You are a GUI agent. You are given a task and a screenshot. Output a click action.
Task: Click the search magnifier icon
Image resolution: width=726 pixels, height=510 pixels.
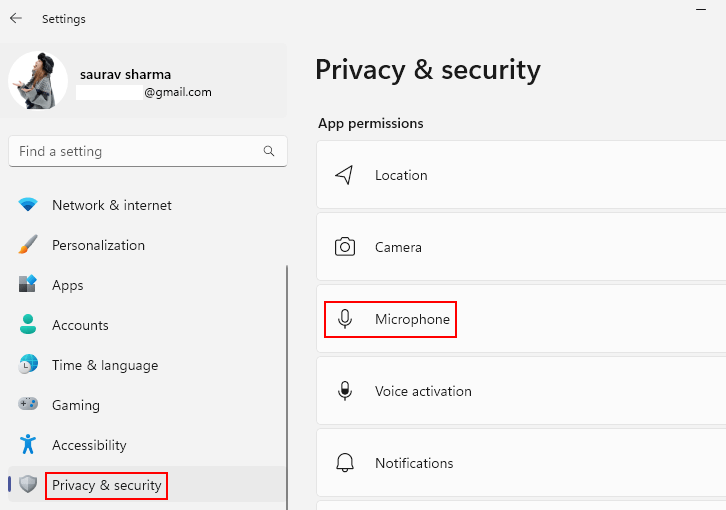pos(269,151)
